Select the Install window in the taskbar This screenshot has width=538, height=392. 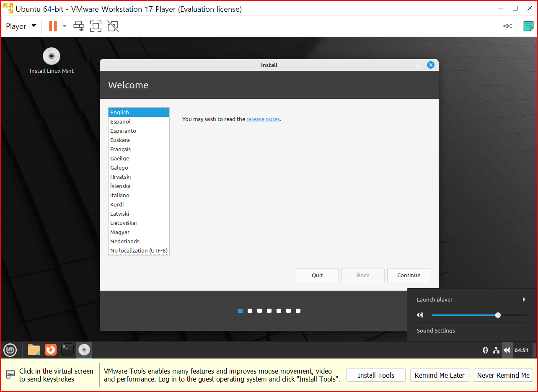[84, 350]
